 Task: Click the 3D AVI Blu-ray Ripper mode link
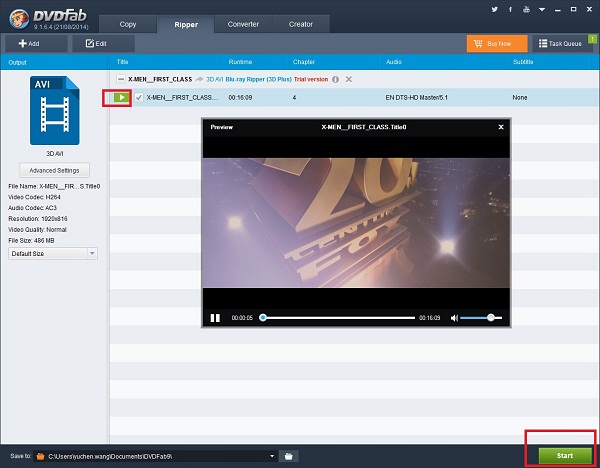pyautogui.click(x=249, y=79)
